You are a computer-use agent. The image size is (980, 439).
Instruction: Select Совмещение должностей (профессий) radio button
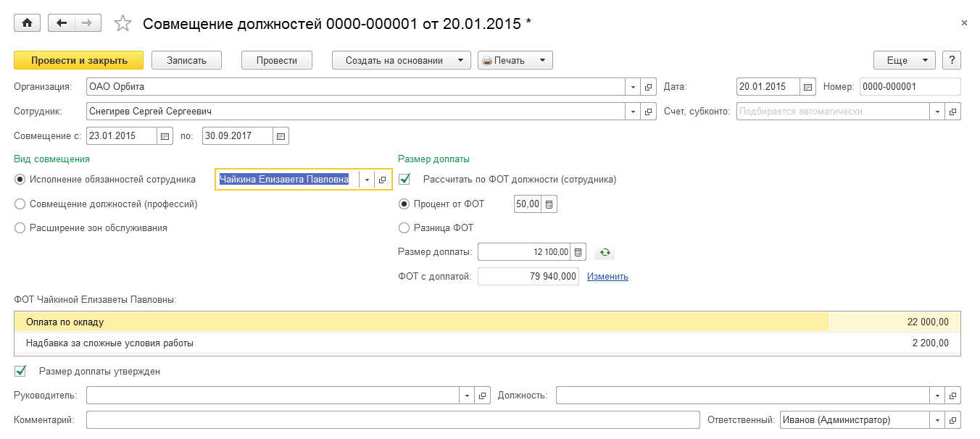tap(20, 204)
